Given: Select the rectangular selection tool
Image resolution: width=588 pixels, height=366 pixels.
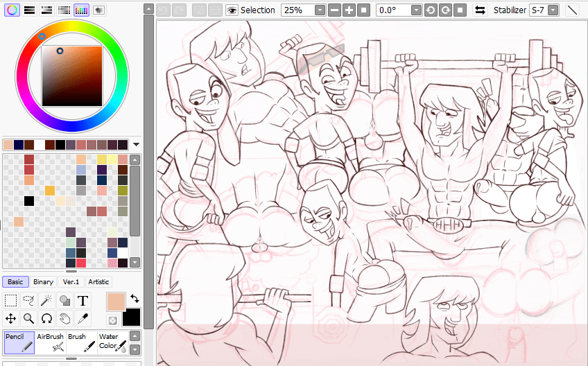Looking at the screenshot, I should (11, 301).
